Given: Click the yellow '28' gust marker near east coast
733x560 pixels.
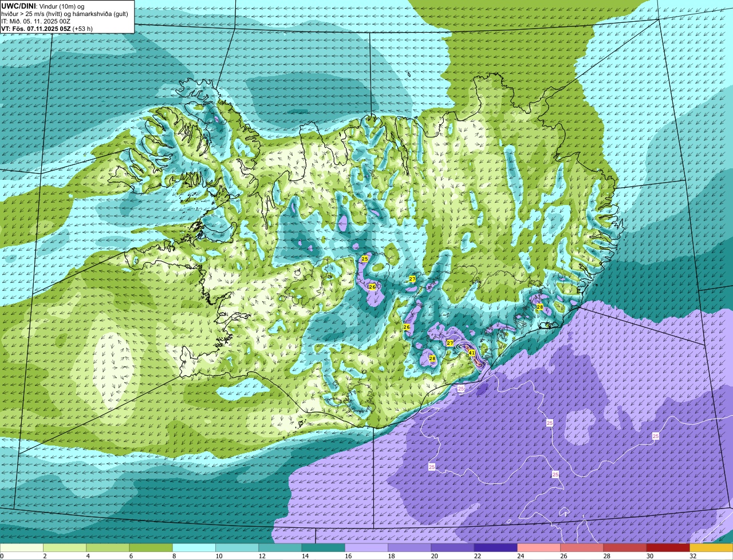Looking at the screenshot, I should click(539, 307).
